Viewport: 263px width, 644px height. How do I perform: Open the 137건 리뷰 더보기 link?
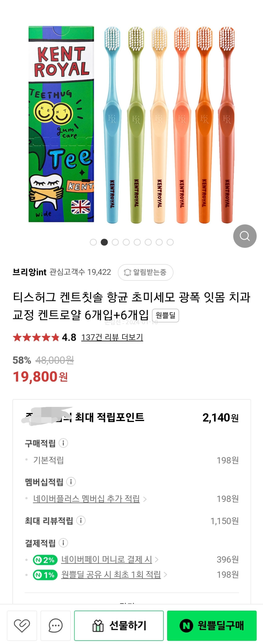tap(112, 337)
